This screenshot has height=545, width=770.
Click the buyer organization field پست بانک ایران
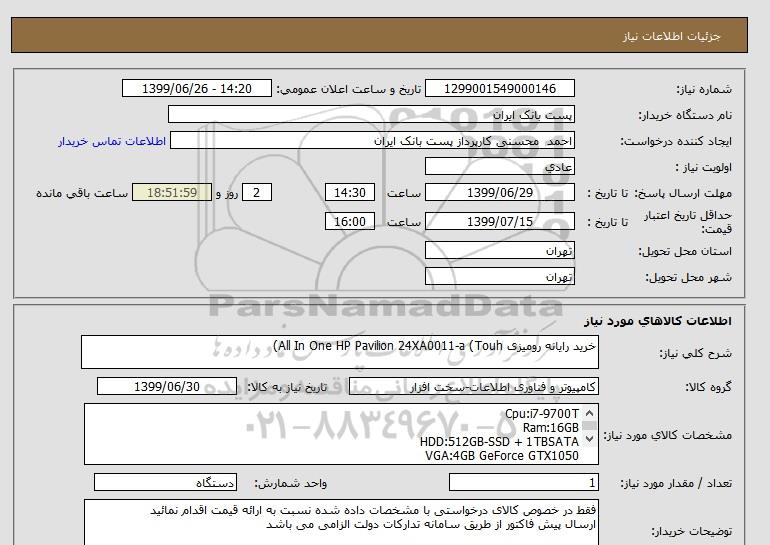coord(371,114)
